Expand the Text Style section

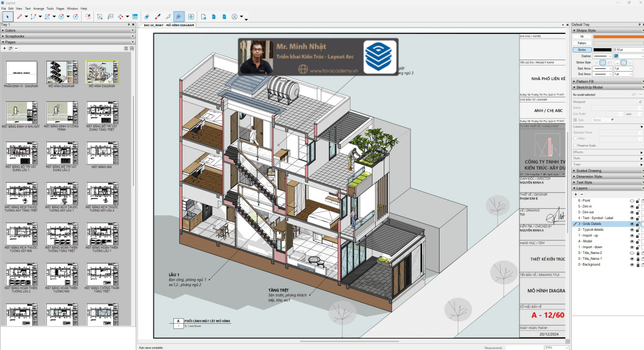(606, 183)
